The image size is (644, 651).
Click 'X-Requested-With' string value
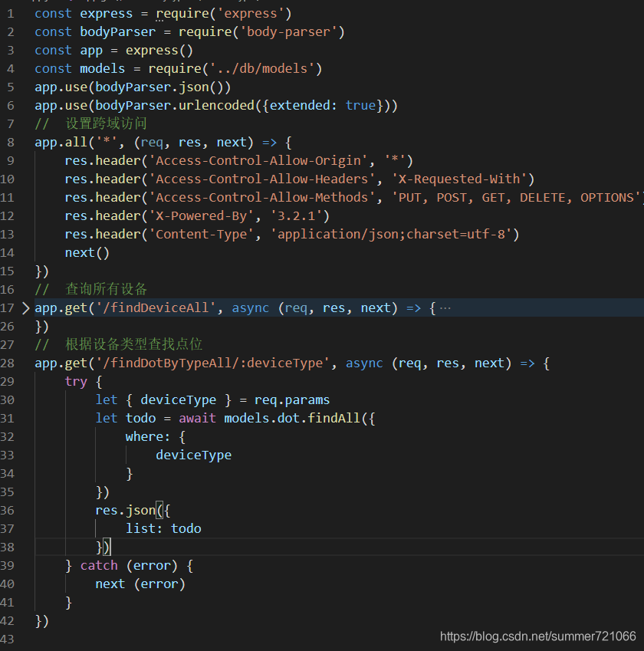(x=458, y=179)
